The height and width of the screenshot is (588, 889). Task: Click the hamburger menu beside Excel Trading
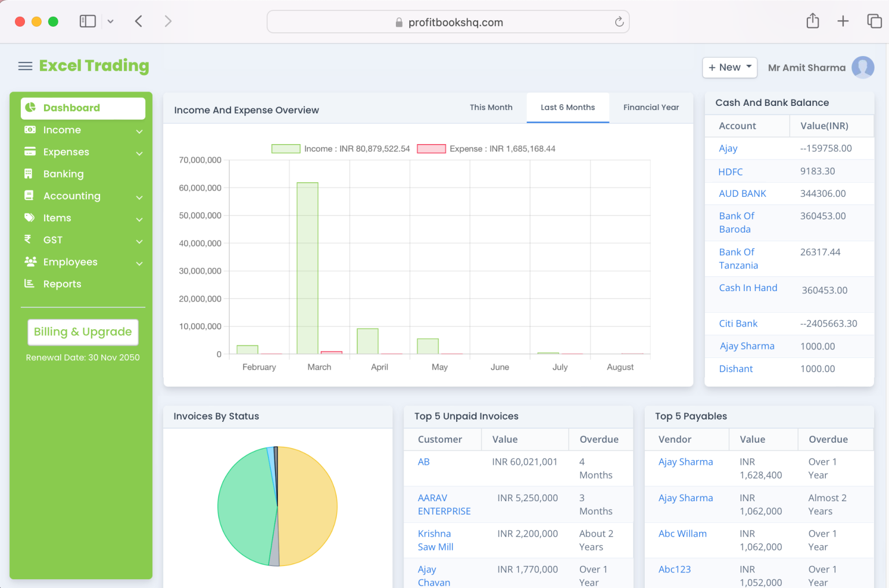coord(25,66)
